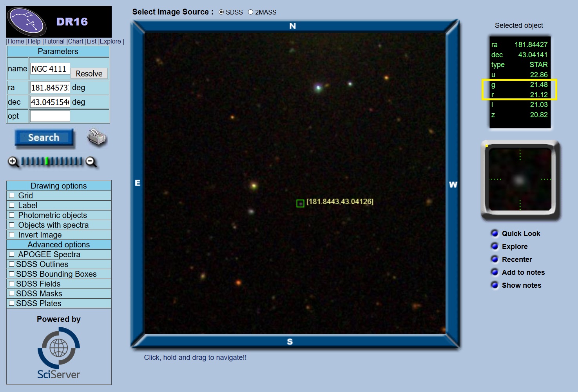Image resolution: width=578 pixels, height=392 pixels.
Task: Click the z magnitude value 20.82
Action: (539, 115)
